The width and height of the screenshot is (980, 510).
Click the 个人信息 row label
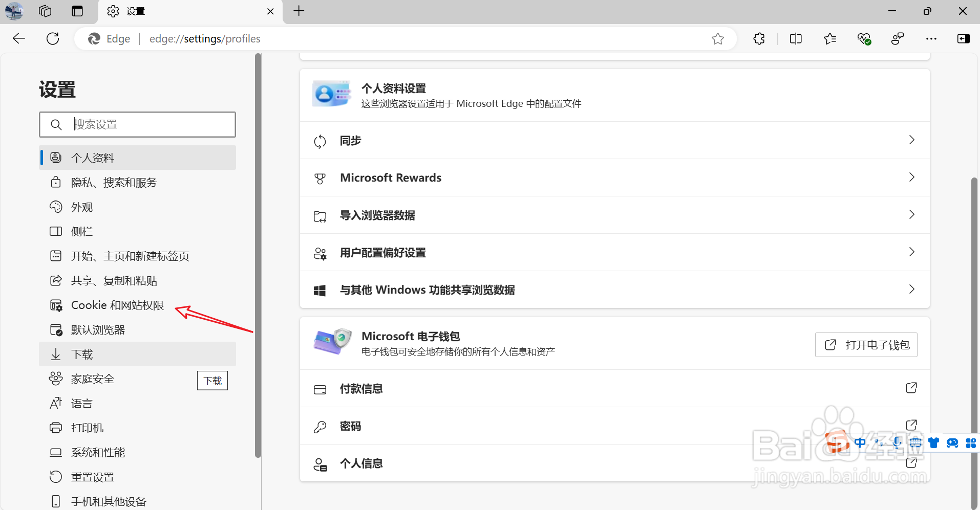tap(361, 463)
